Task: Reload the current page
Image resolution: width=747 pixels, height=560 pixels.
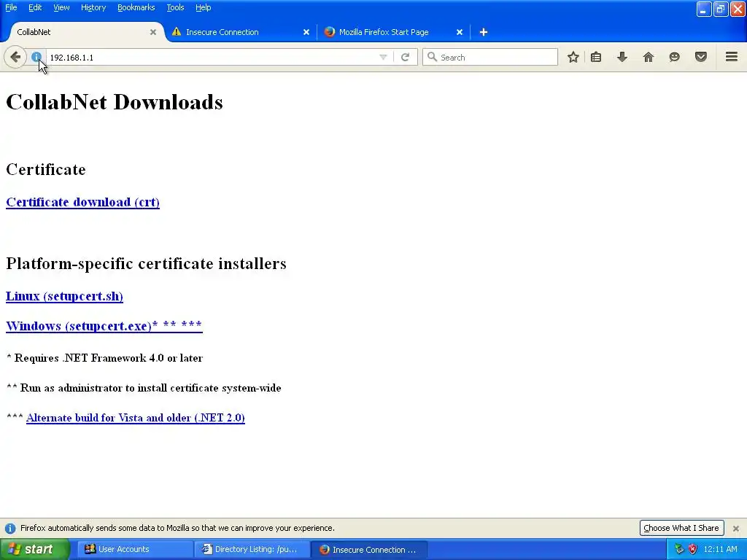Action: click(x=405, y=57)
